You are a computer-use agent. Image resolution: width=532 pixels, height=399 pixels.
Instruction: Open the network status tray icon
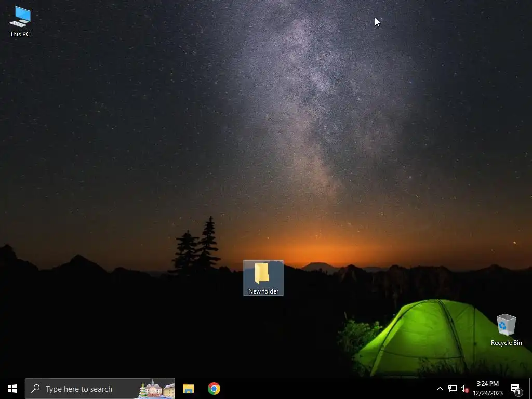click(453, 389)
